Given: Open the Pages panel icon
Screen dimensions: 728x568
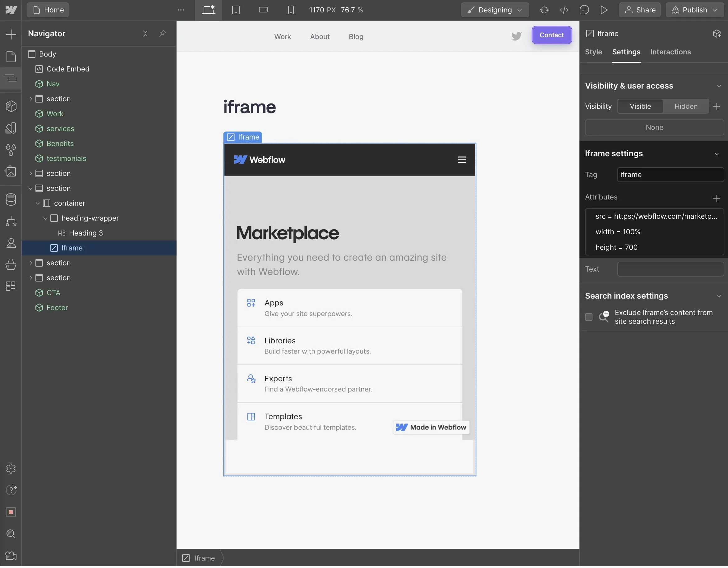Looking at the screenshot, I should [11, 56].
